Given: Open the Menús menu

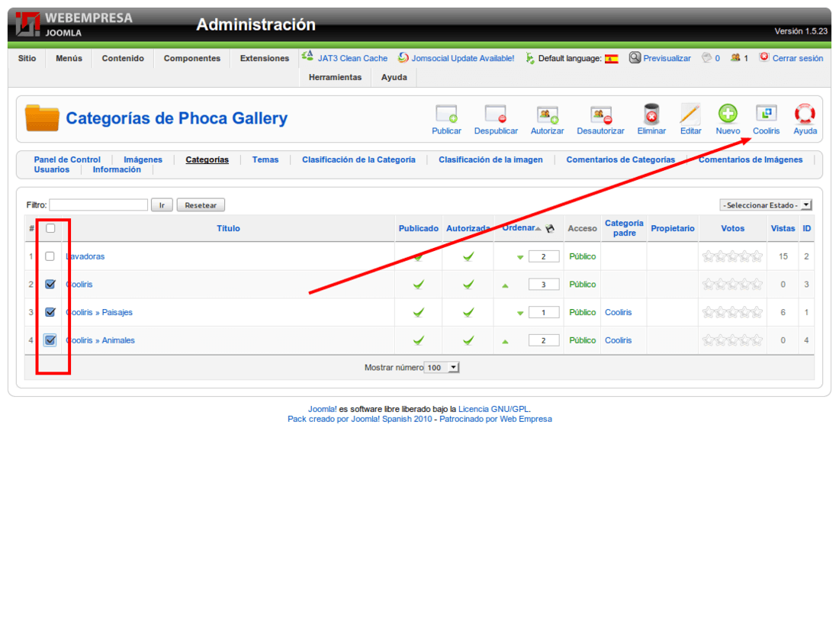Looking at the screenshot, I should click(x=69, y=58).
